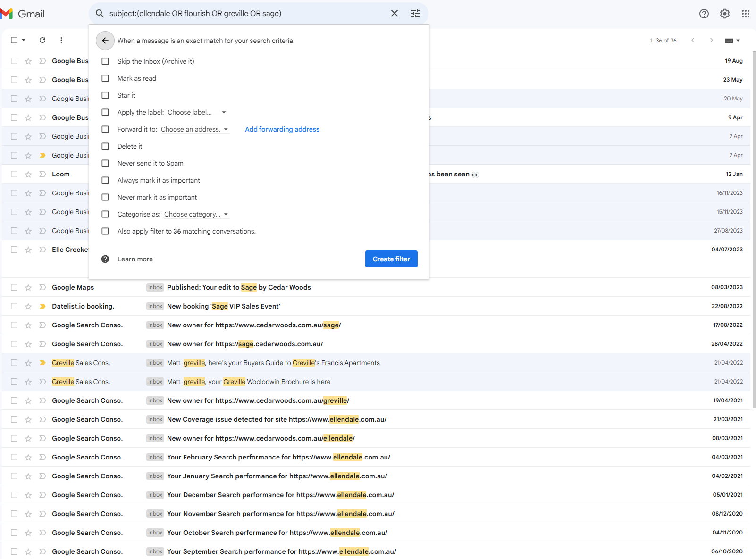Image resolution: width=756 pixels, height=559 pixels.
Task: Open the Settings gear icon
Action: click(x=725, y=14)
